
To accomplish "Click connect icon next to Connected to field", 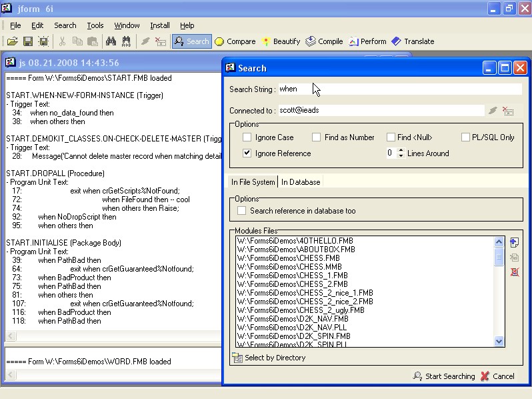I will point(493,110).
